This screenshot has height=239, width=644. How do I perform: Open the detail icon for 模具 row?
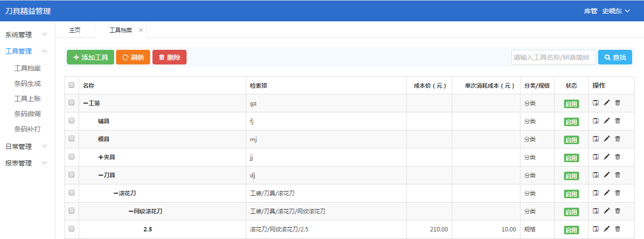[x=596, y=139]
